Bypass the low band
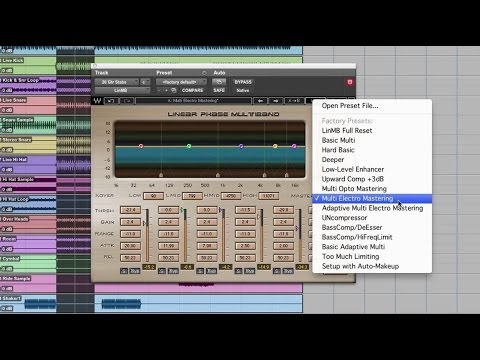 pos(135,271)
